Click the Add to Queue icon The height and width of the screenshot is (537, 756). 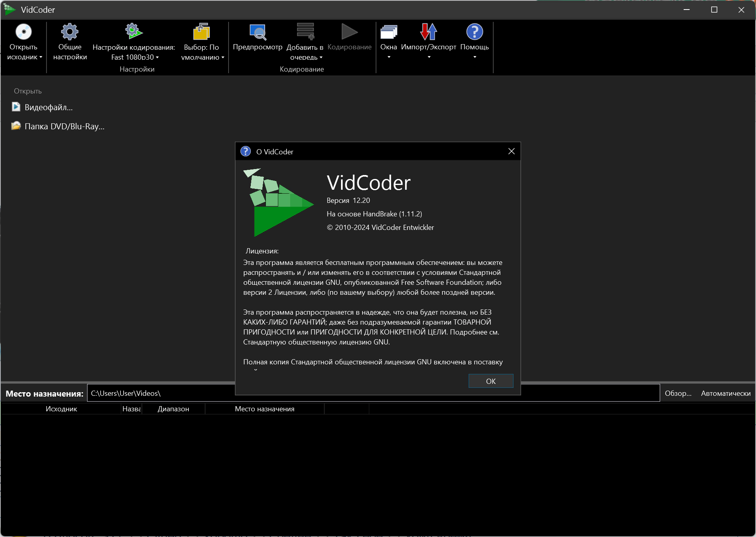(305, 32)
